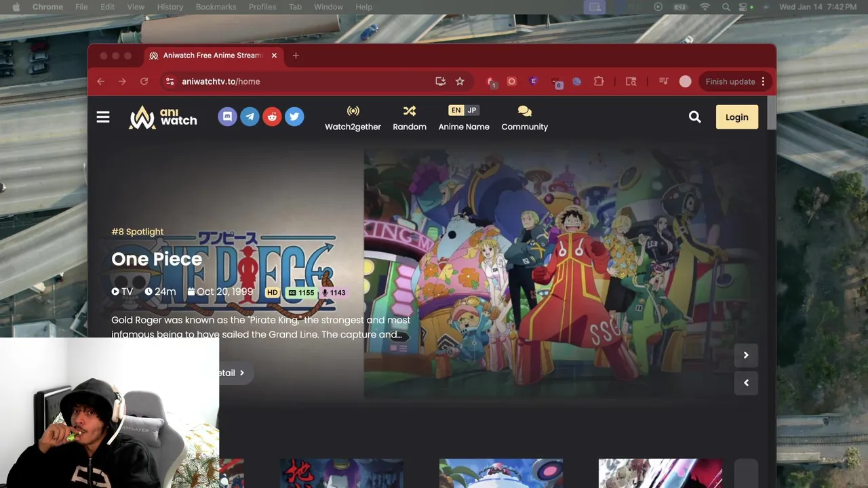The height and width of the screenshot is (488, 868).
Task: Go back in Chrome
Action: (100, 81)
